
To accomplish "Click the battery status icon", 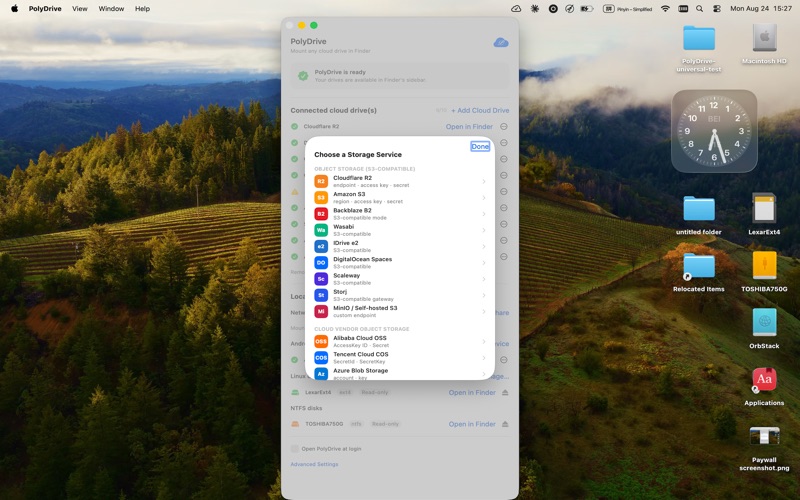I will coord(587,8).
